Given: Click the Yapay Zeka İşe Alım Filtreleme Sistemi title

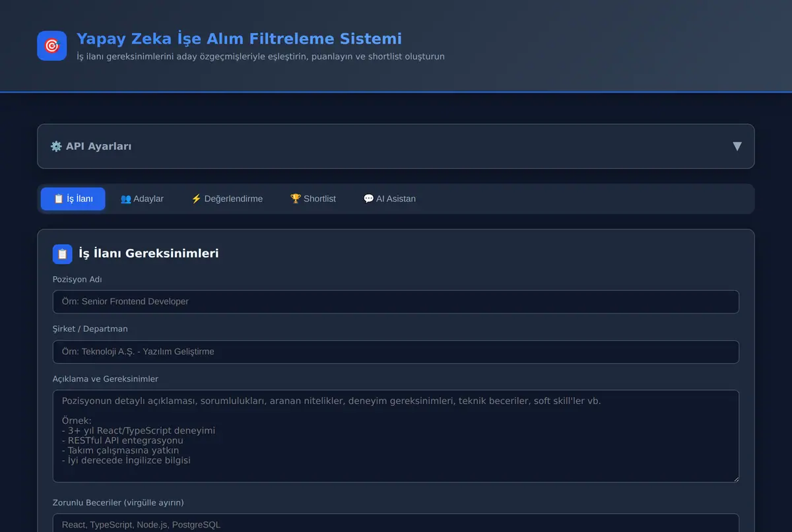Looking at the screenshot, I should (x=239, y=39).
